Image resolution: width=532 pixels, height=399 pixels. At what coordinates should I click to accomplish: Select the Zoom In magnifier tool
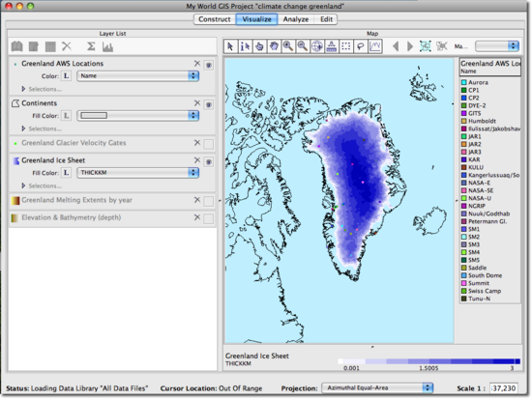point(288,46)
